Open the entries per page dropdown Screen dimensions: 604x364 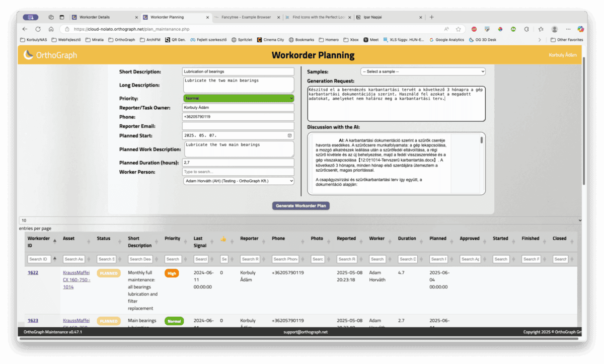(300, 221)
